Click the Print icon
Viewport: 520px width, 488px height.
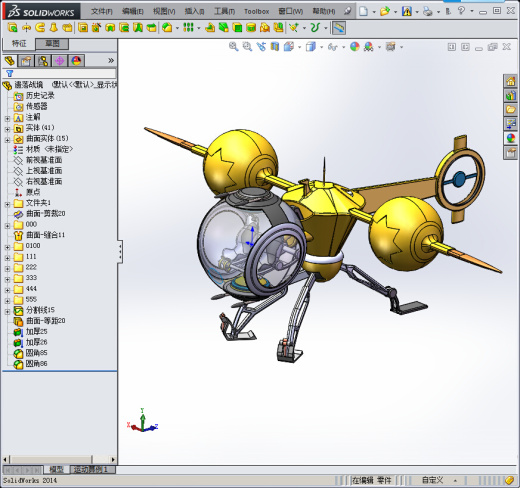428,11
